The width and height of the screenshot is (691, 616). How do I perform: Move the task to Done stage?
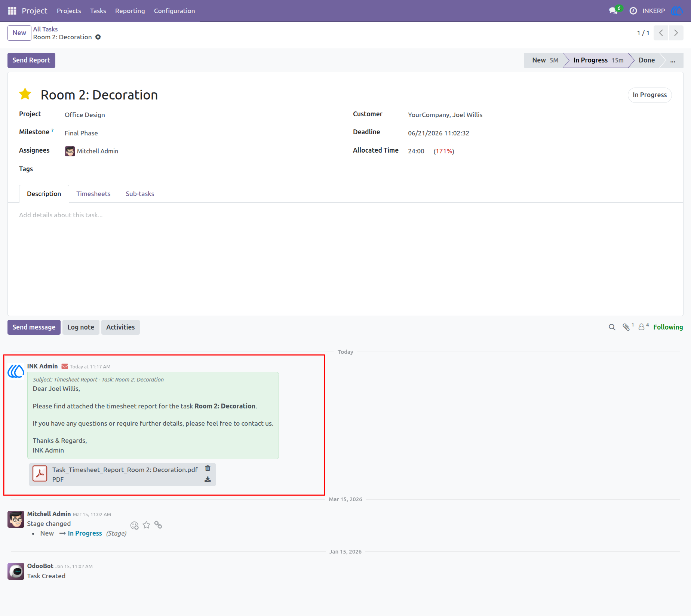(x=647, y=60)
